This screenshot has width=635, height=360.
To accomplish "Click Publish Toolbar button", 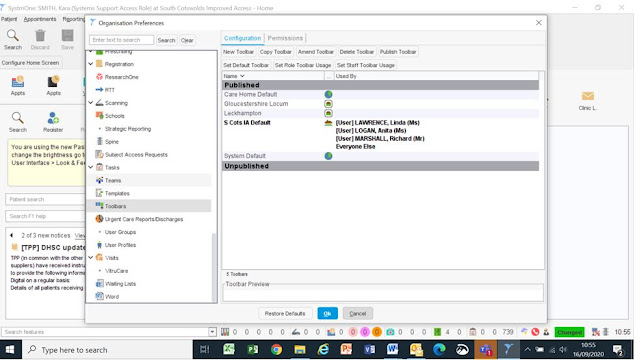I will pos(398,52).
